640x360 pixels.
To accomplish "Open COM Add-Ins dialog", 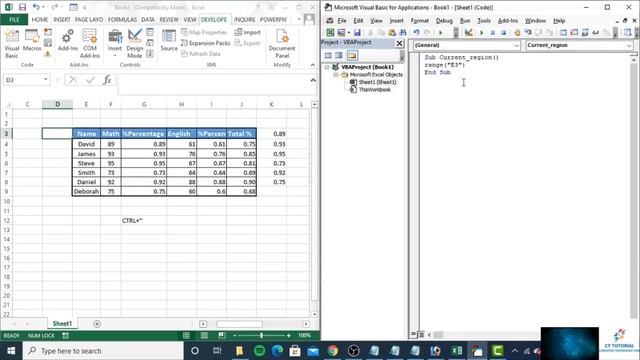I will 90,44.
